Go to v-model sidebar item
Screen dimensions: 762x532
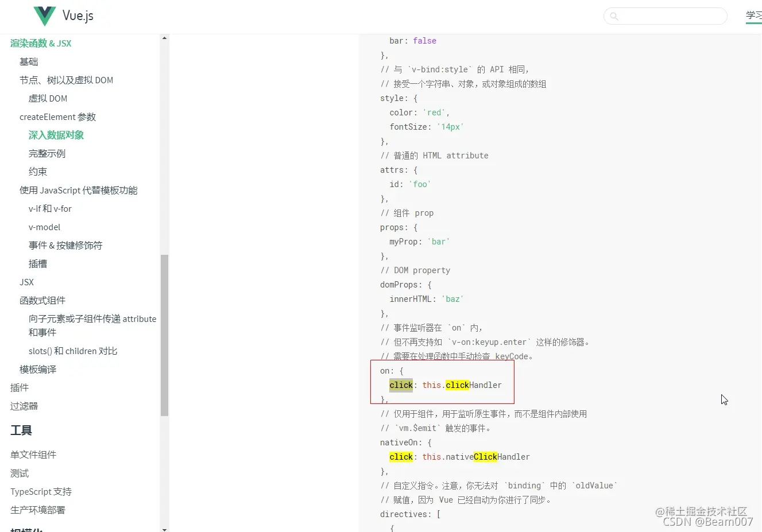[x=44, y=227]
